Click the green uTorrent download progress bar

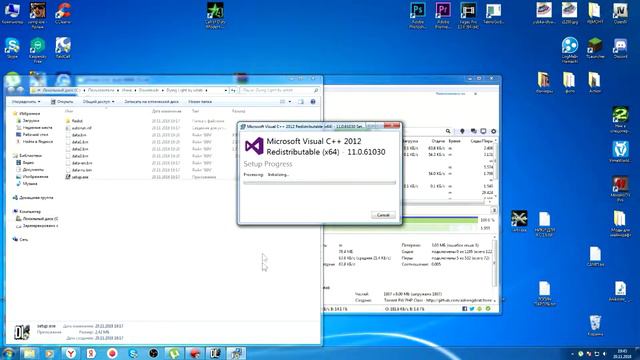(x=439, y=220)
